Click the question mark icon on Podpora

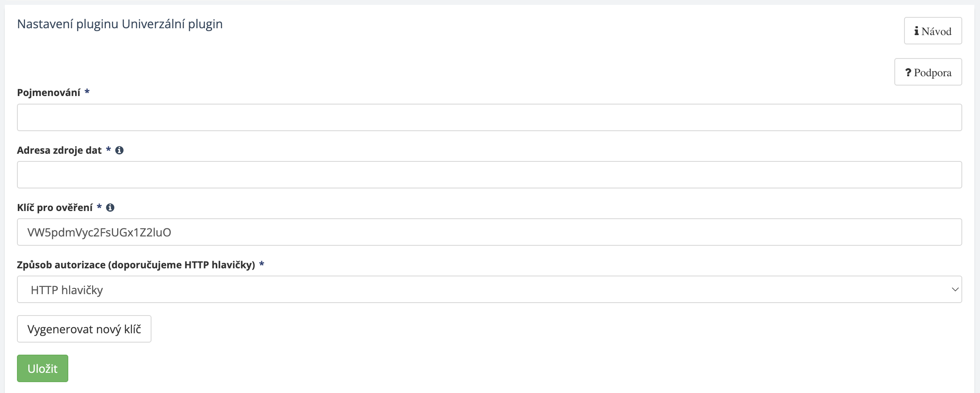[x=908, y=72]
